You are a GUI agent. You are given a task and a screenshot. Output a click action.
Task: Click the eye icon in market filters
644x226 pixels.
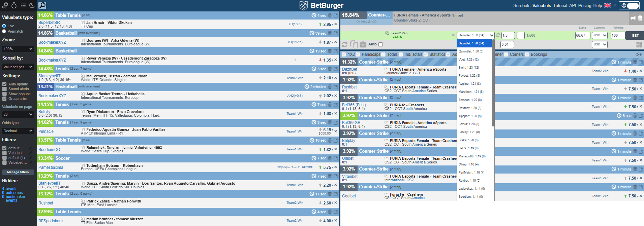point(638,54)
